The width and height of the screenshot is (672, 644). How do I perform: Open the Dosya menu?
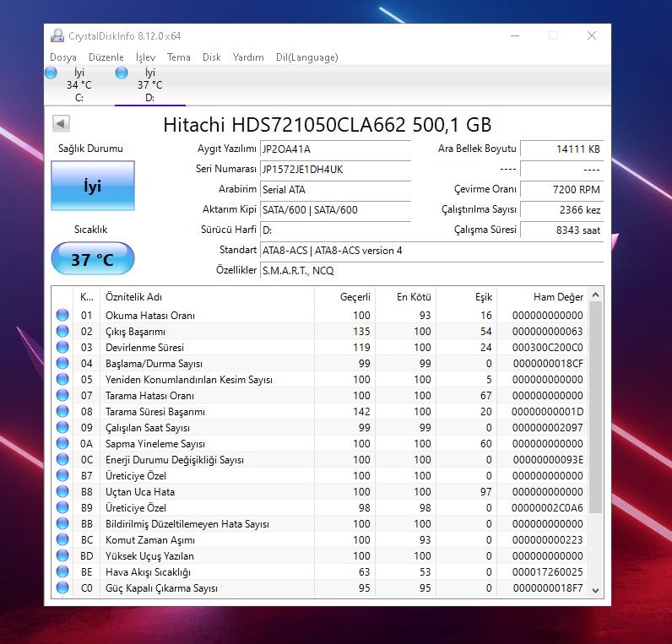[63, 57]
